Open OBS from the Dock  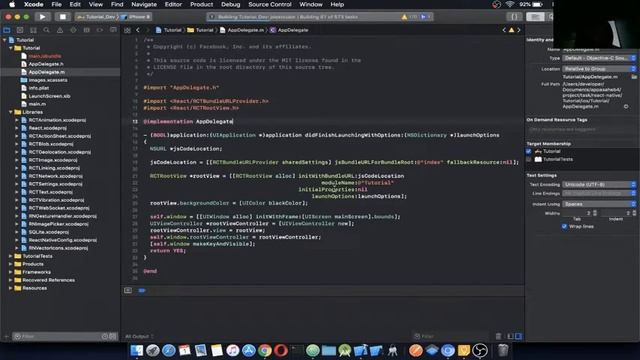coord(480,351)
